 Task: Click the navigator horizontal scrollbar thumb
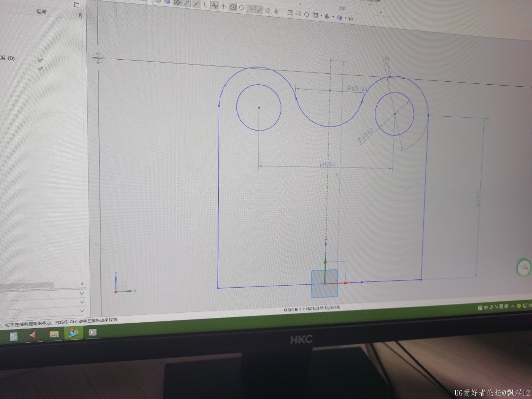pyautogui.click(x=27, y=285)
